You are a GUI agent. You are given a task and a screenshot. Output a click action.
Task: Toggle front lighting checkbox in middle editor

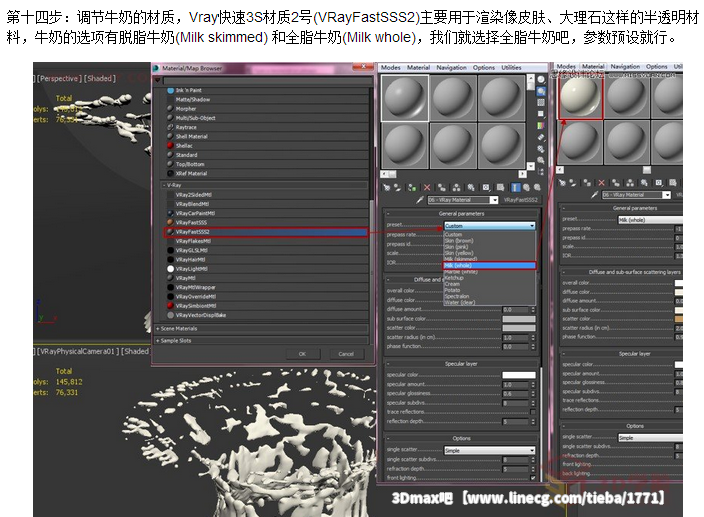533,478
